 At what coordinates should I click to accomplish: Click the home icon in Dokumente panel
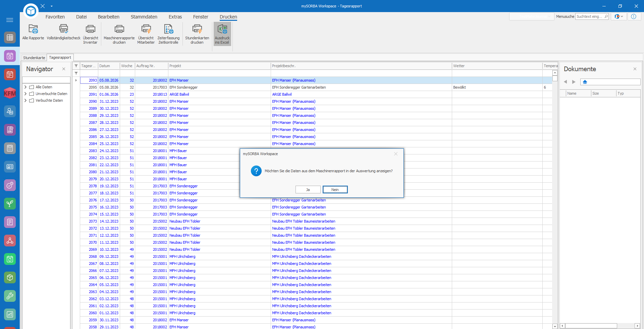pos(585,82)
